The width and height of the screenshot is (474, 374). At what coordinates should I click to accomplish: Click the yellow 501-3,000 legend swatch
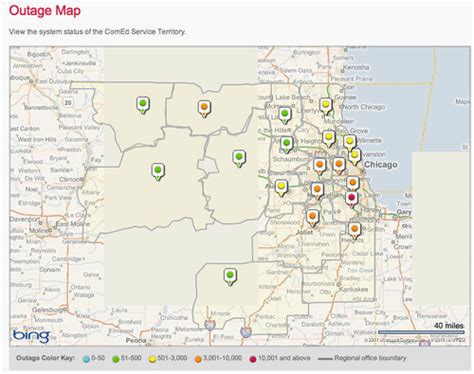[x=152, y=359]
